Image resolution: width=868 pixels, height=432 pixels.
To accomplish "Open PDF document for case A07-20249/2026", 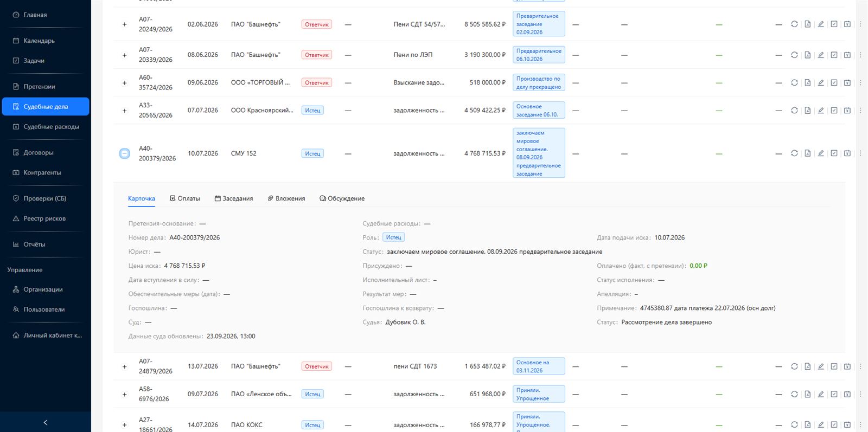I will (808, 24).
